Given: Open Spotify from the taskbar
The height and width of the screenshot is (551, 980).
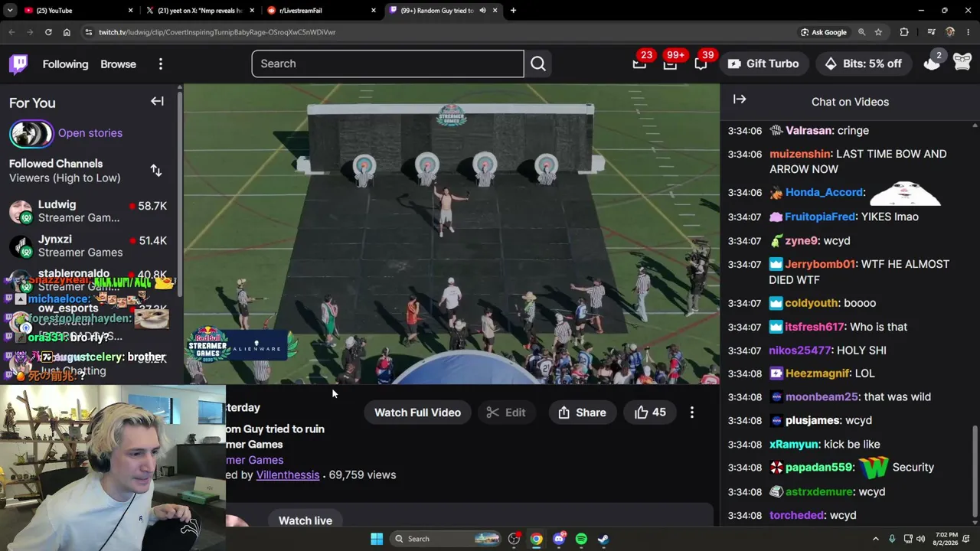Looking at the screenshot, I should pyautogui.click(x=581, y=539).
